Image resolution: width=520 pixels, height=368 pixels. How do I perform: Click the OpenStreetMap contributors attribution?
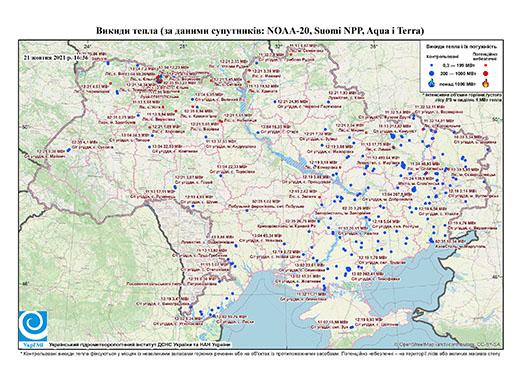coord(447,344)
